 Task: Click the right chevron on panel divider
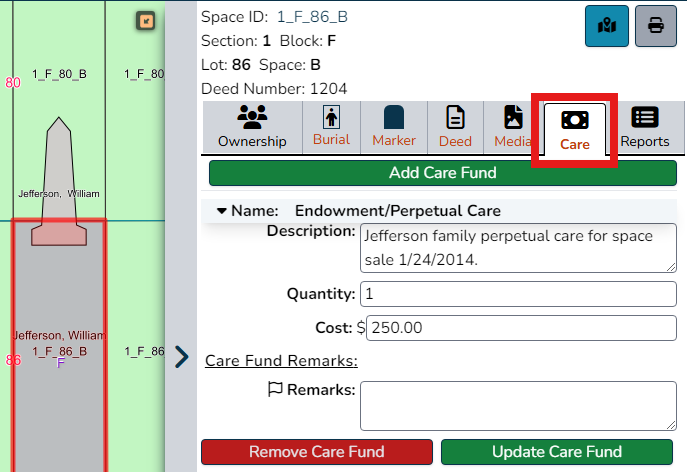coord(181,357)
